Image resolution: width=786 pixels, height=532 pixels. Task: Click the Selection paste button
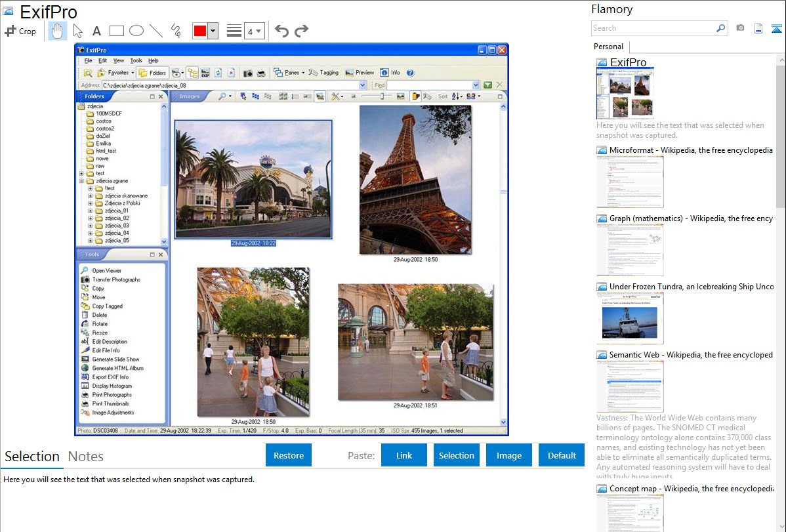coord(457,455)
